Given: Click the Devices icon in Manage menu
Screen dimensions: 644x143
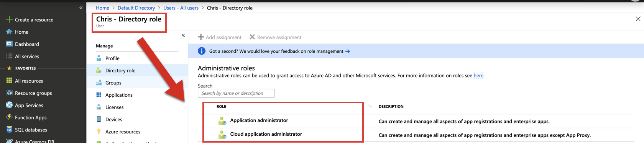Looking at the screenshot, I should click(x=99, y=119).
